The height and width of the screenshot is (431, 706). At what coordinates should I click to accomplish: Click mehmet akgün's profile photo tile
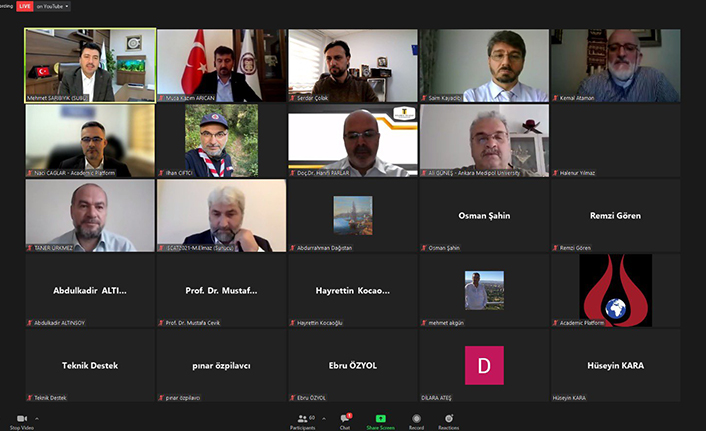pos(484,290)
